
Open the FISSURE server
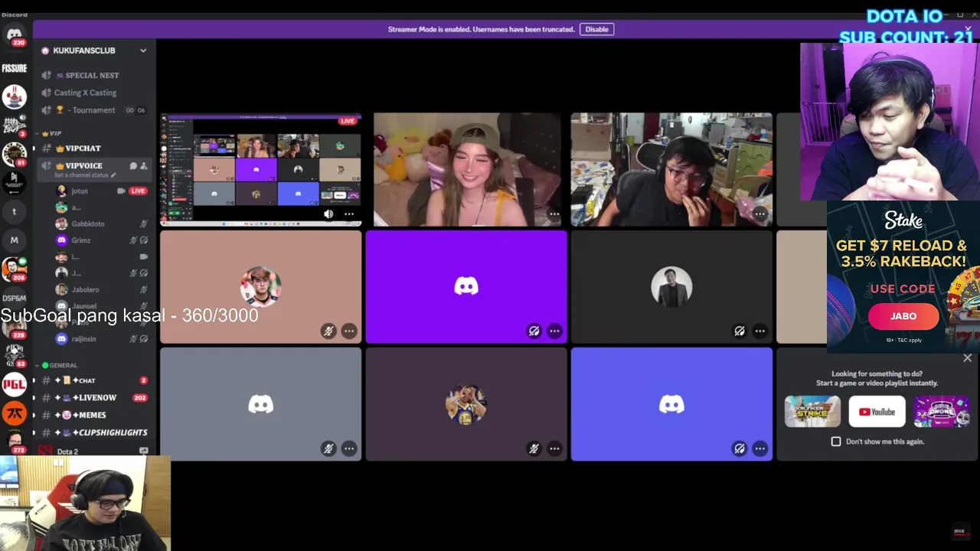point(14,68)
